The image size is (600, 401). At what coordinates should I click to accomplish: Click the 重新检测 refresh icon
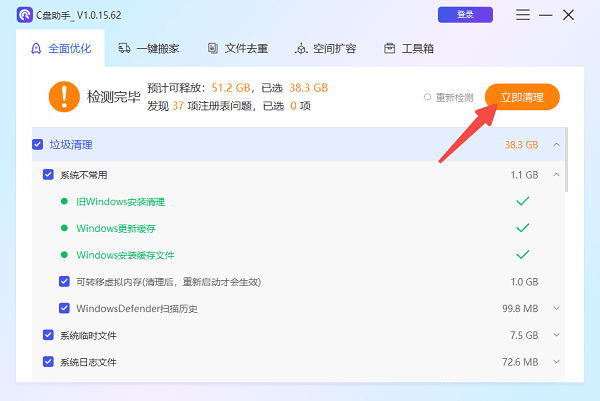[x=428, y=97]
